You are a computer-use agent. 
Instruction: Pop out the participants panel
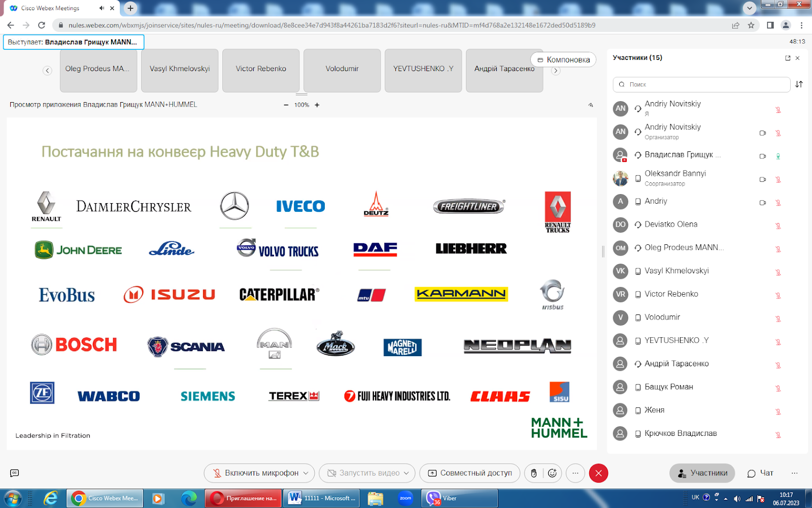click(788, 58)
